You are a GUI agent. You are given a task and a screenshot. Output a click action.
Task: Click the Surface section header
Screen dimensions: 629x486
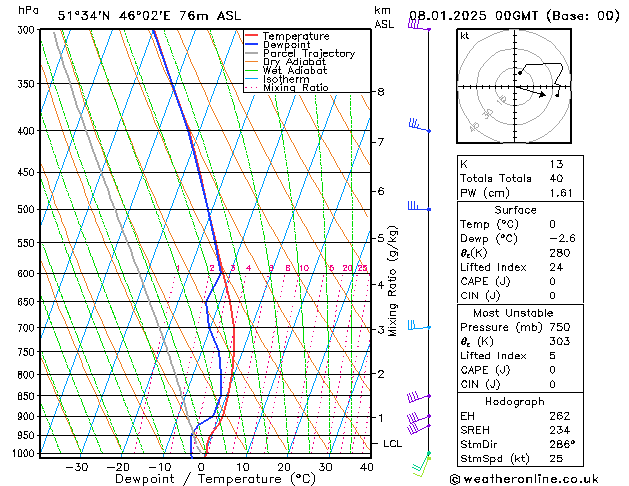pos(514,210)
